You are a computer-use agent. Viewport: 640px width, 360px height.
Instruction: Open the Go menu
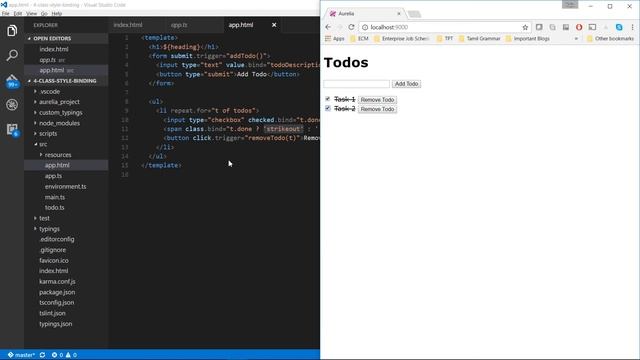coord(44,13)
